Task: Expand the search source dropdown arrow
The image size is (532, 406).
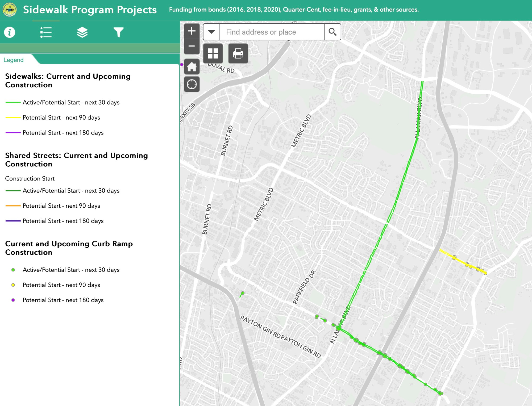Action: point(211,32)
